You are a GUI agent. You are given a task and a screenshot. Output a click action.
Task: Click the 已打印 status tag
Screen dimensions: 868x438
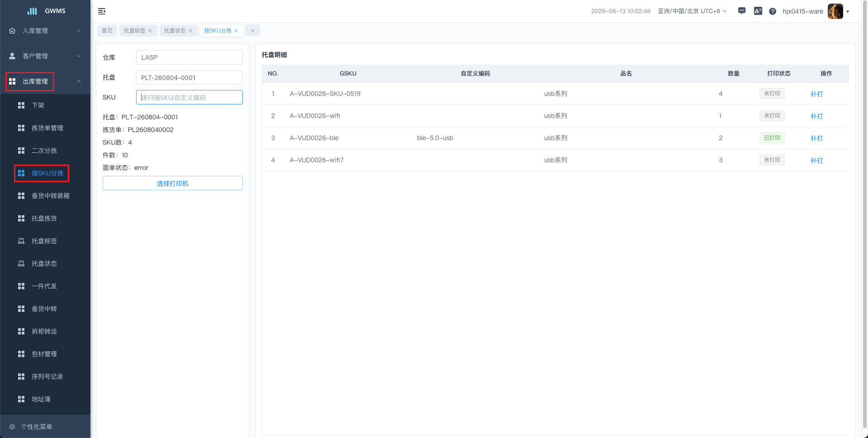point(772,138)
